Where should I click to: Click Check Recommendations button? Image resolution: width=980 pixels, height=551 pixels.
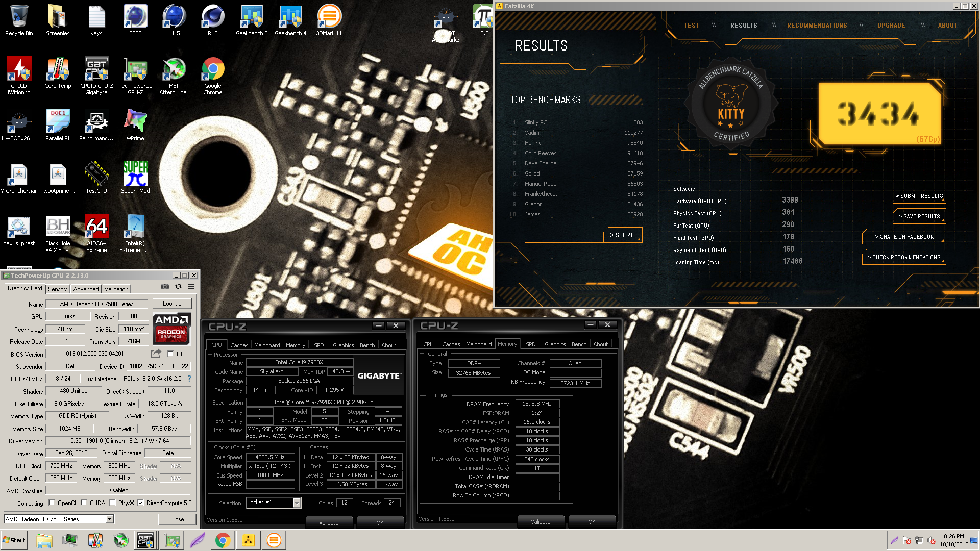click(904, 257)
